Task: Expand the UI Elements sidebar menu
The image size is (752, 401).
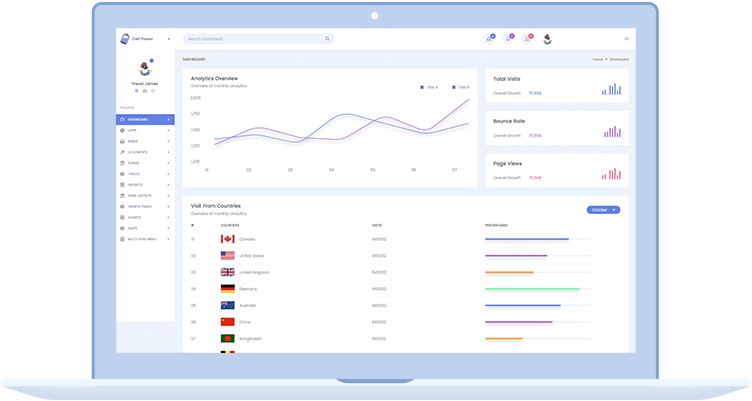Action: coord(145,152)
